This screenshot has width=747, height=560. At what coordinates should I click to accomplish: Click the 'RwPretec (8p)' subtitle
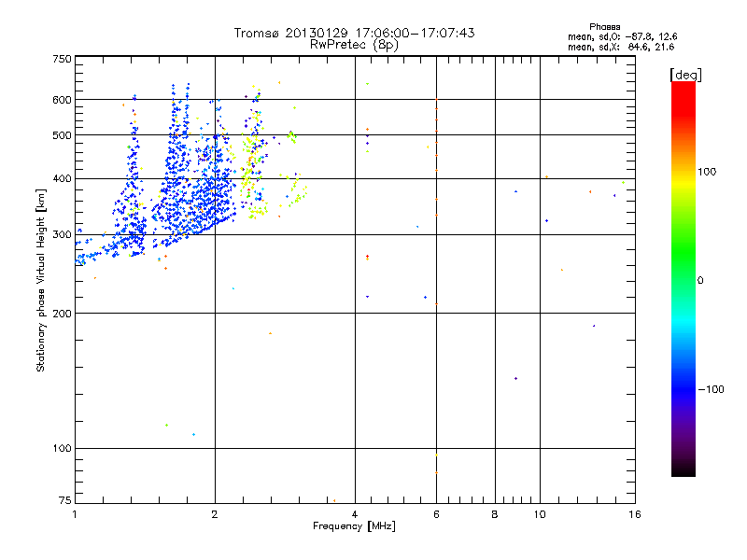pyautogui.click(x=354, y=45)
